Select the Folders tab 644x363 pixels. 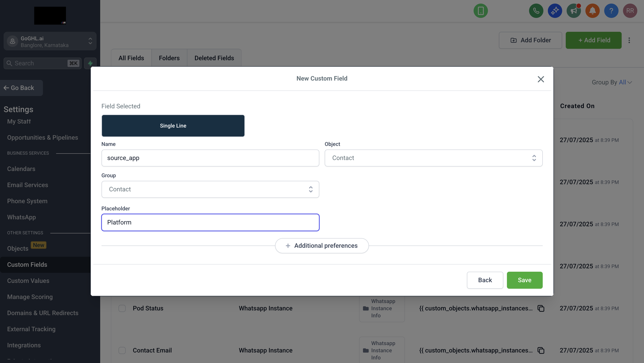pos(169,58)
